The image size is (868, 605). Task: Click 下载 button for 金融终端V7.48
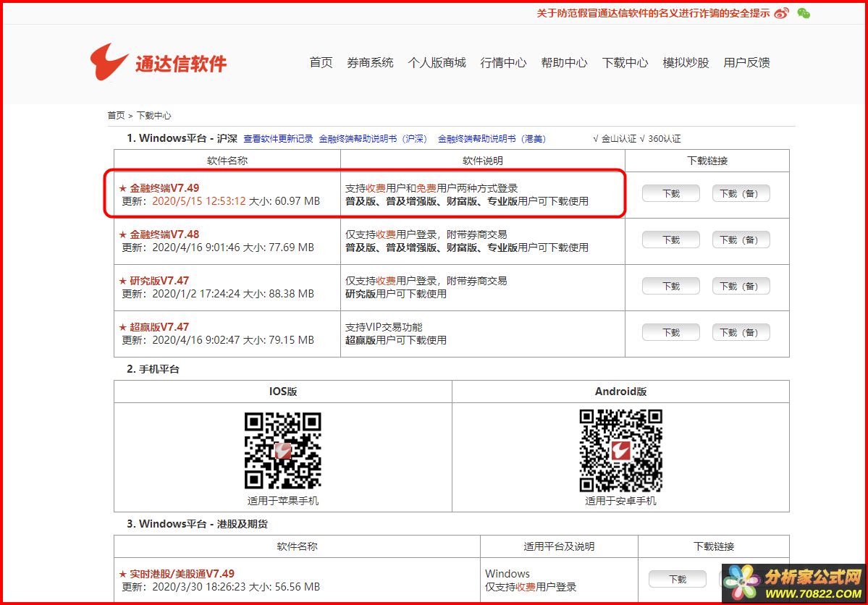pyautogui.click(x=671, y=240)
